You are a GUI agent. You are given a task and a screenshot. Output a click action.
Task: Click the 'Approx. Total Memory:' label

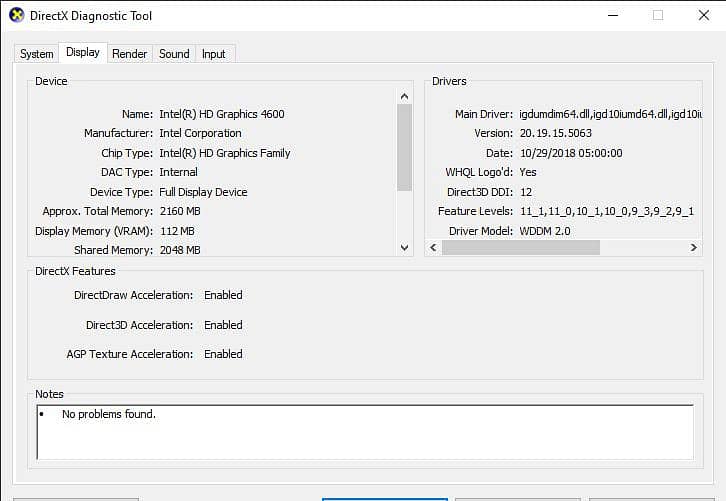click(98, 211)
